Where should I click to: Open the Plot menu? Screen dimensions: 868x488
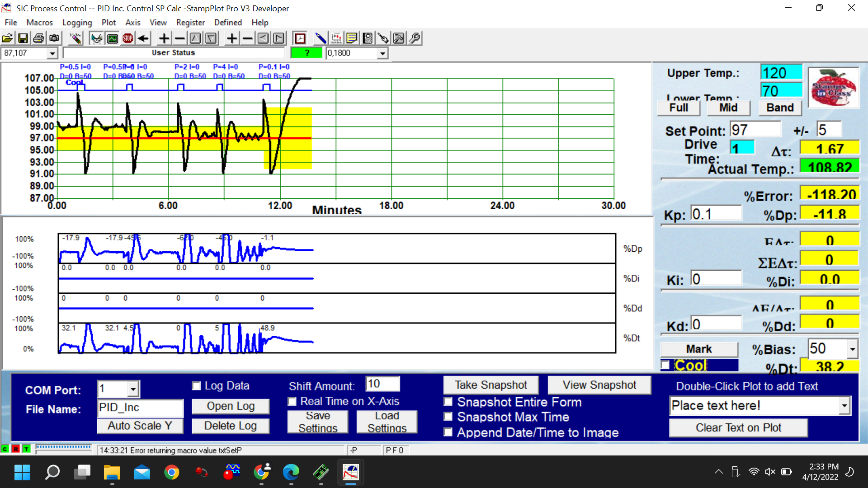click(x=108, y=22)
